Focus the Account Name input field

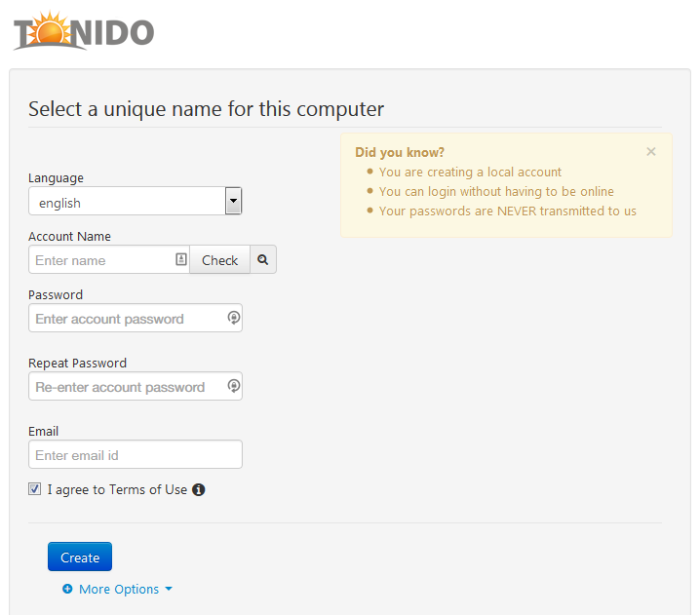coord(109,259)
